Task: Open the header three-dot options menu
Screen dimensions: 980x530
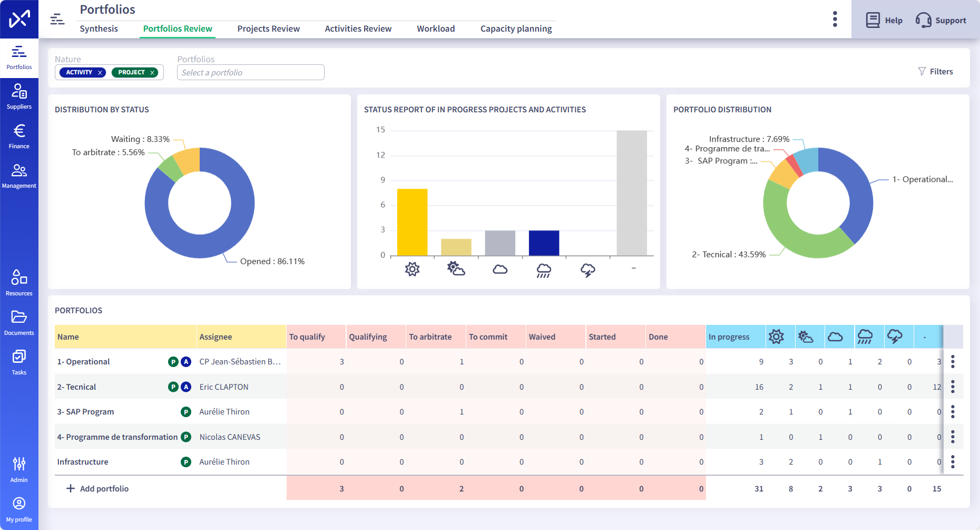Action: 835,19
